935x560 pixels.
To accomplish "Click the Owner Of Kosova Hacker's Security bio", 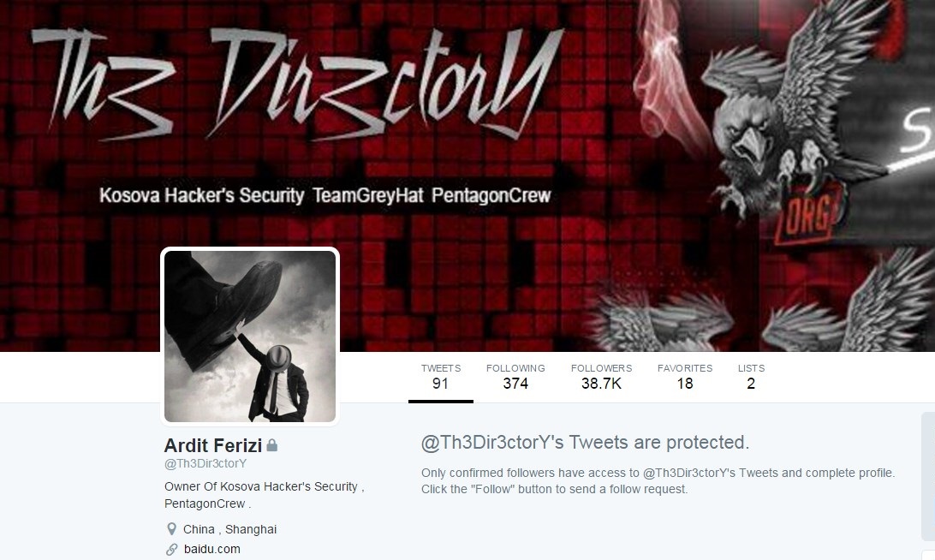I will click(x=265, y=495).
